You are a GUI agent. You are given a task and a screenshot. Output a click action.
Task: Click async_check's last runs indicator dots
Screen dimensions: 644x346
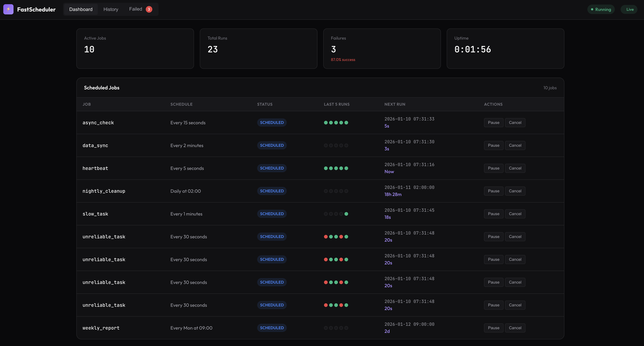[x=336, y=123]
